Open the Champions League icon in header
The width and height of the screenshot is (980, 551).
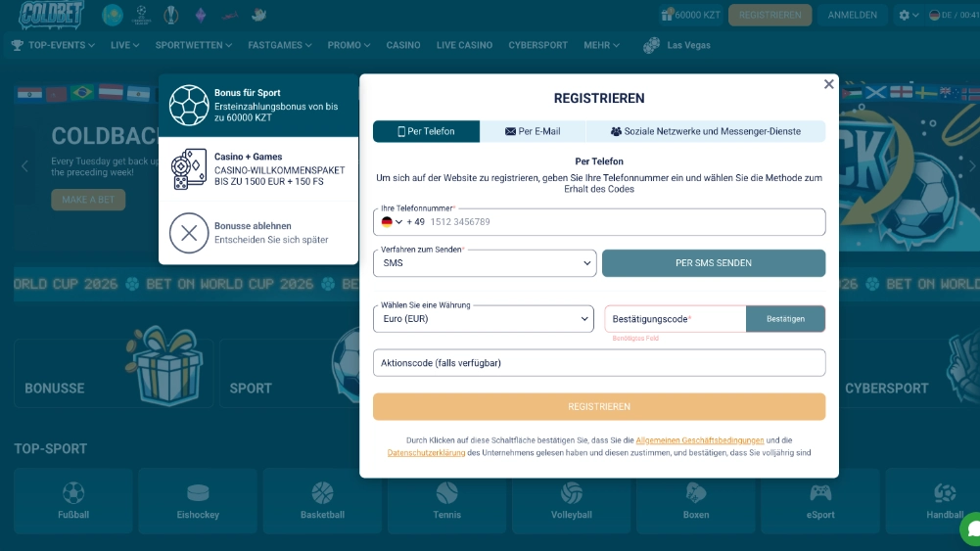coord(142,15)
